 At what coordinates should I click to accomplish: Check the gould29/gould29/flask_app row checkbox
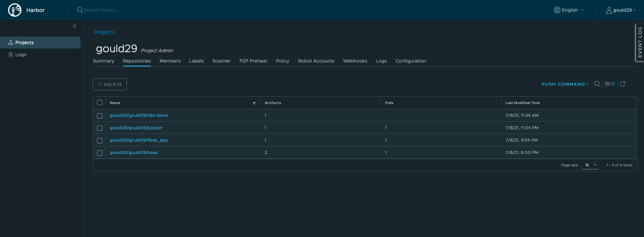[100, 141]
